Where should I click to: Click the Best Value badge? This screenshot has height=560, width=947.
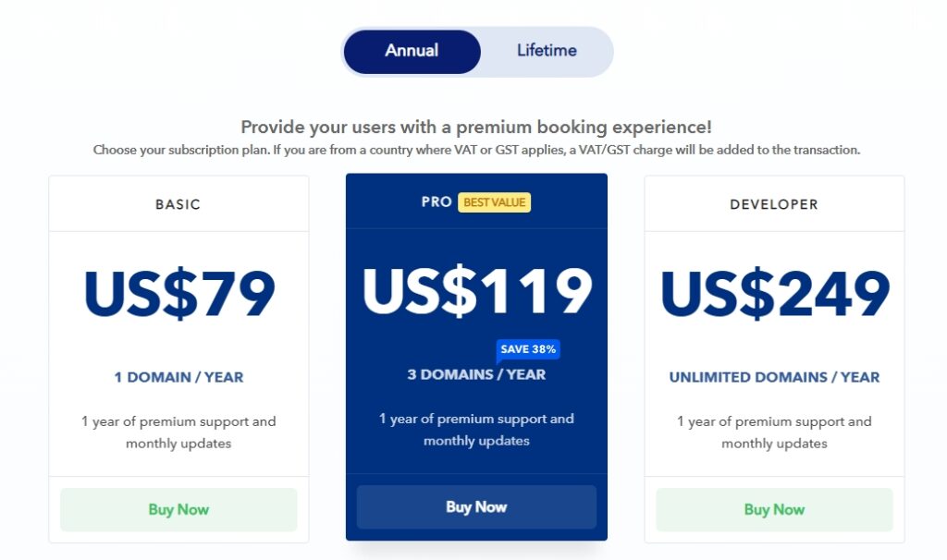point(495,202)
